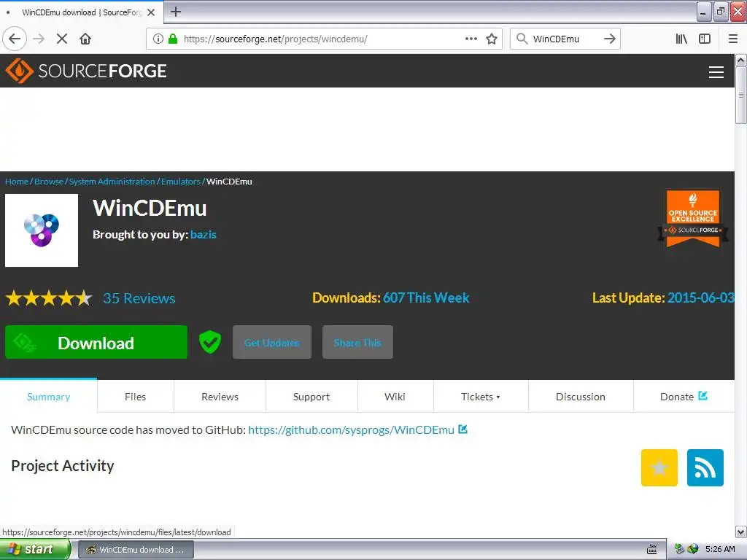Screen dimensions: 747x560
Task: Open the 35 Reviews link
Action: click(x=139, y=298)
